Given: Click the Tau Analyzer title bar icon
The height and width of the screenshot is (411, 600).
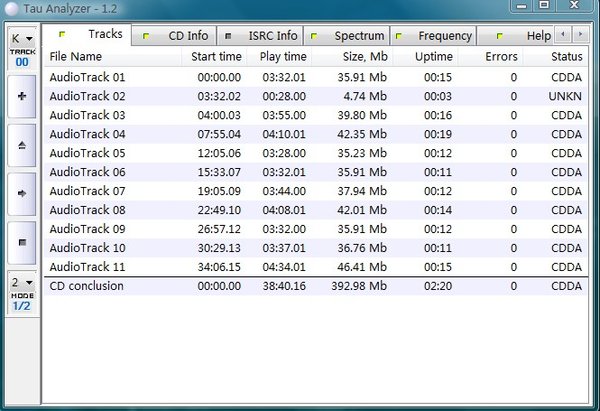Looking at the screenshot, I should tap(11, 9).
